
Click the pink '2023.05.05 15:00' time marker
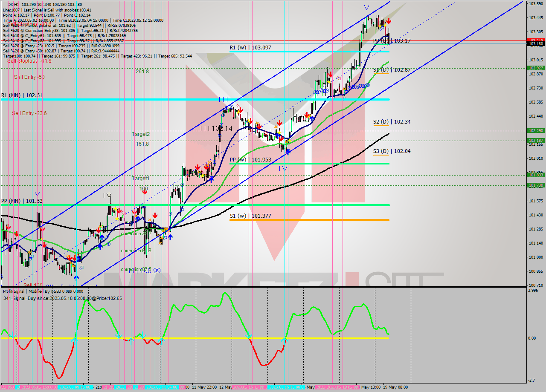[38, 387]
